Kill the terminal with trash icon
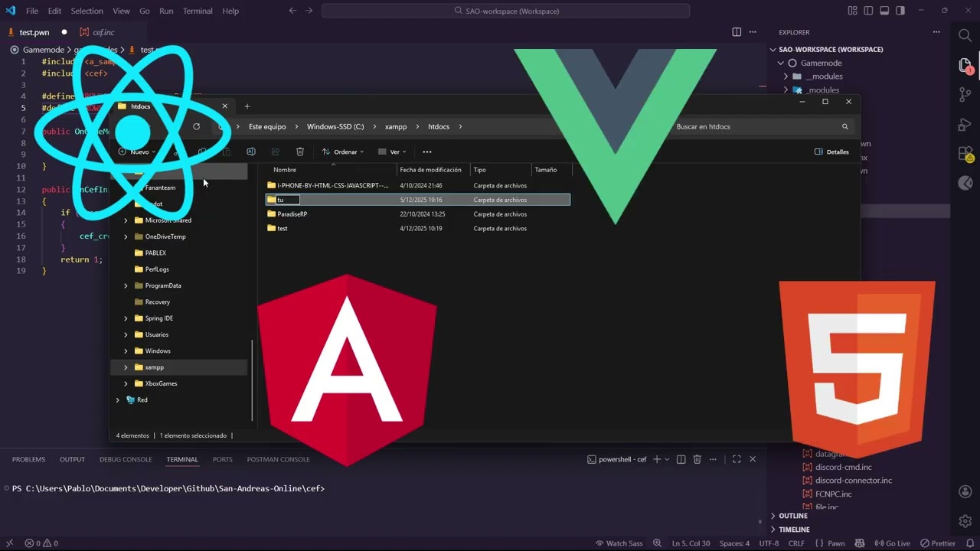This screenshot has width=980, height=551. click(x=697, y=459)
